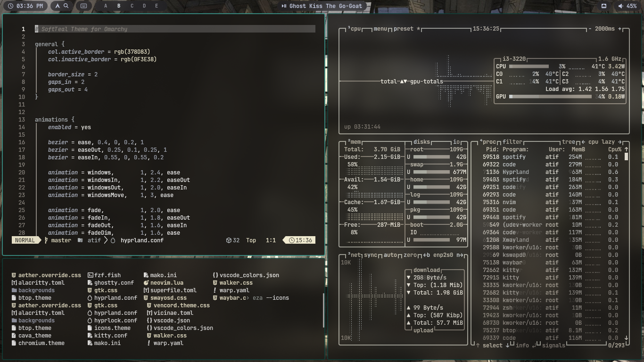Click the TOML icon of superfile.toml
Screen dimensions: 644x362
[x=146, y=290]
